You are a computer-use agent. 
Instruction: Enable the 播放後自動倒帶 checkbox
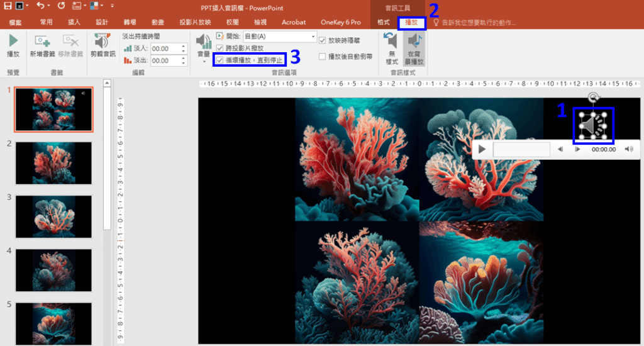pos(323,57)
